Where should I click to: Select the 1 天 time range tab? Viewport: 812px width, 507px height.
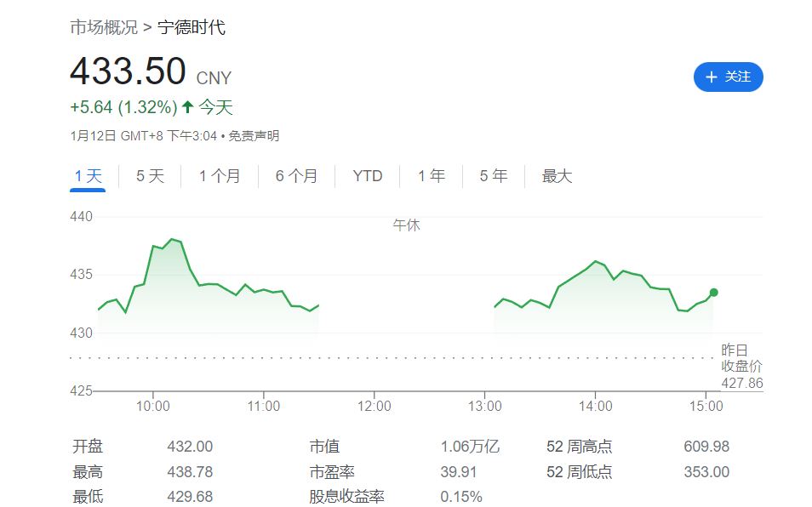[88, 176]
